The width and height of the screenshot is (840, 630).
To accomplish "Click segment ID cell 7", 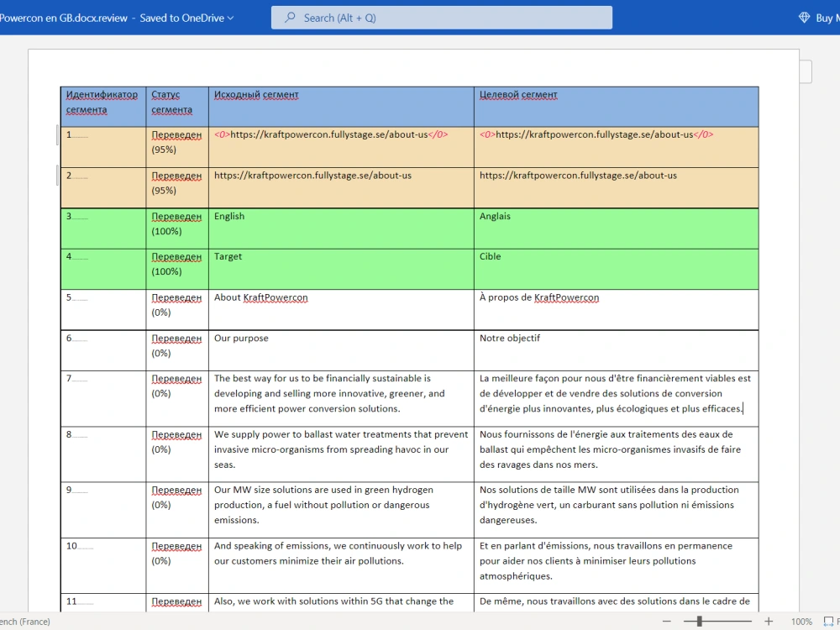I will click(102, 398).
